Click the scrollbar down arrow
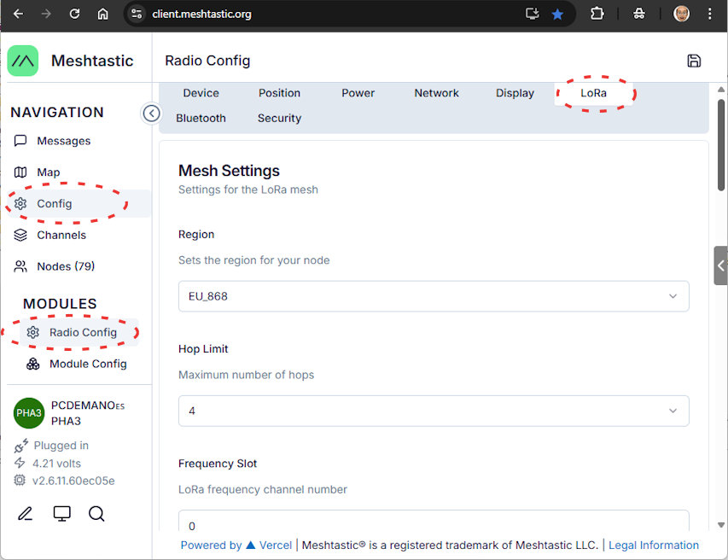The image size is (728, 560). pos(720,525)
